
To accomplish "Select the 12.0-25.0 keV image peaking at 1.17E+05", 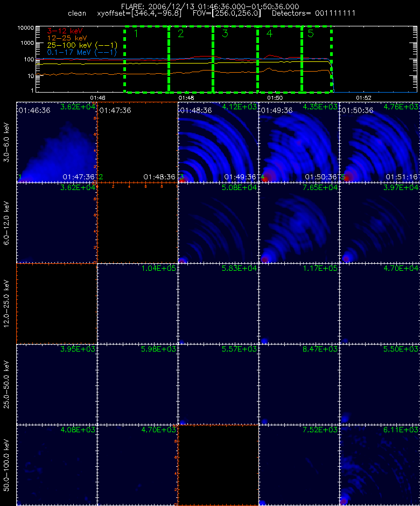I will (x=299, y=304).
